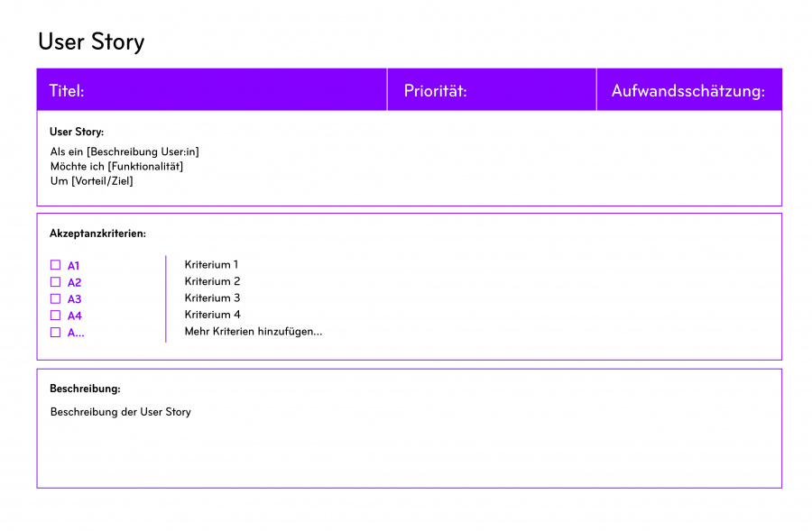812x531 pixels.
Task: Click the 'Aufwandsschätzung:' header cell
Action: tap(688, 90)
